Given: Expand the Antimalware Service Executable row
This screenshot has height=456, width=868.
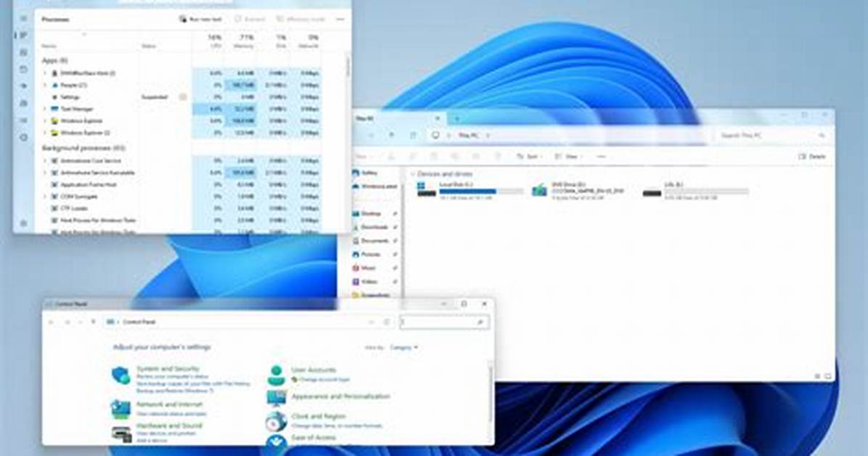Looking at the screenshot, I should coord(45,173).
